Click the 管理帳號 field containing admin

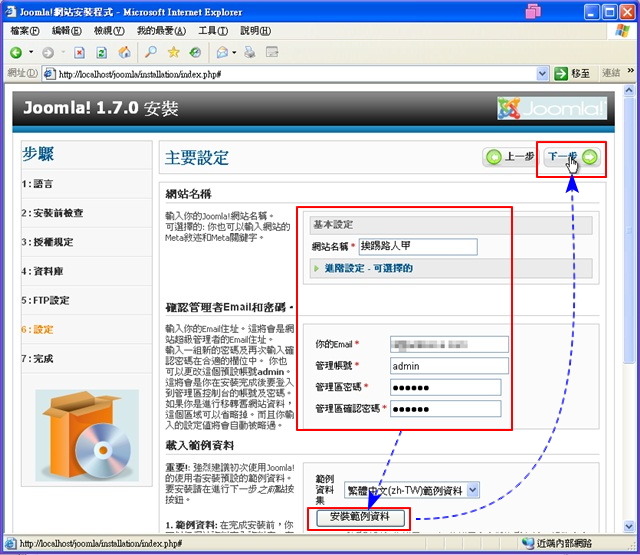[449, 366]
